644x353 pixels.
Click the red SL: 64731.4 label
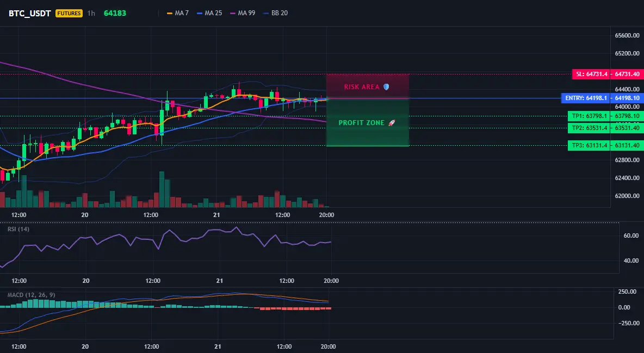[591, 75]
